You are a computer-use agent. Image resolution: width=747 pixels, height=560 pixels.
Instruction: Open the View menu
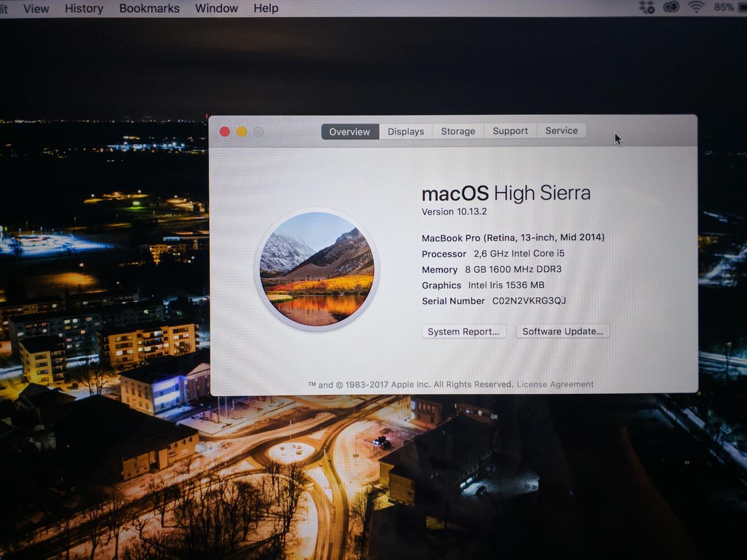click(x=36, y=9)
